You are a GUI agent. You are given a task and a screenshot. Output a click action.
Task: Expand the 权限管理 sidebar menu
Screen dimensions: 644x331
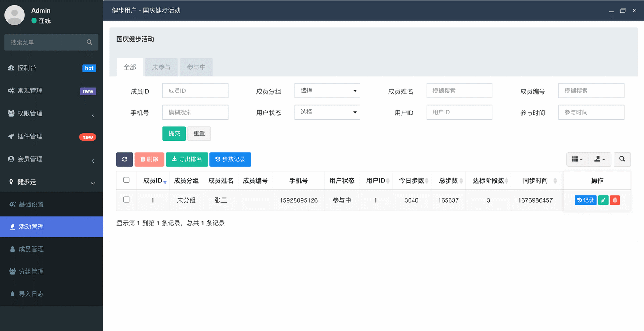[x=51, y=114]
